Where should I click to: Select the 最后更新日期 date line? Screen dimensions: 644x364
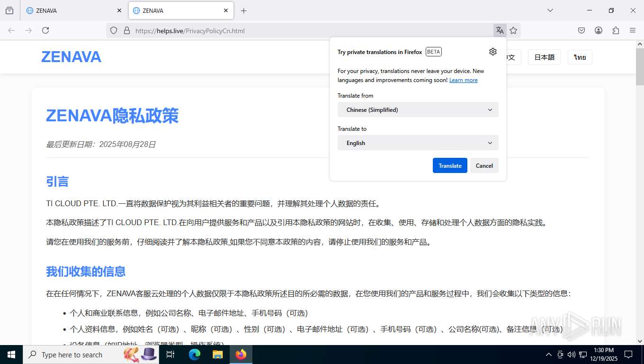(x=101, y=145)
